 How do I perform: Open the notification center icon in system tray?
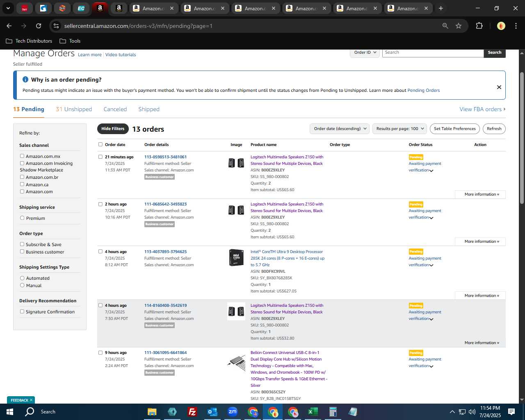point(511,412)
